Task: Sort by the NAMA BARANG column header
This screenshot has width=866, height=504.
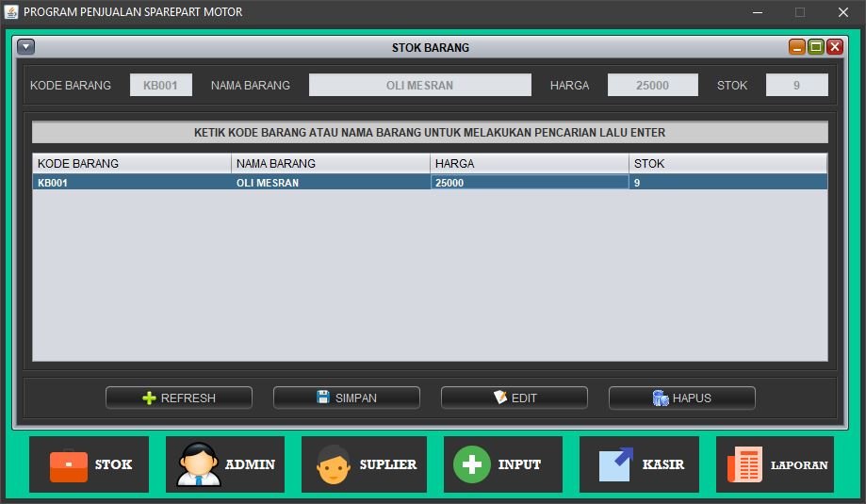Action: (x=330, y=163)
